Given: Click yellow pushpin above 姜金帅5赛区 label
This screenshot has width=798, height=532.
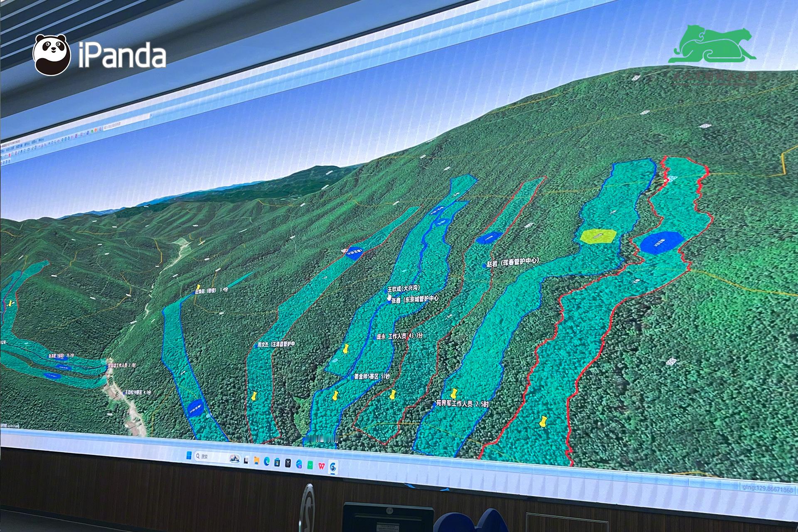Looking at the screenshot, I should coord(345,349).
